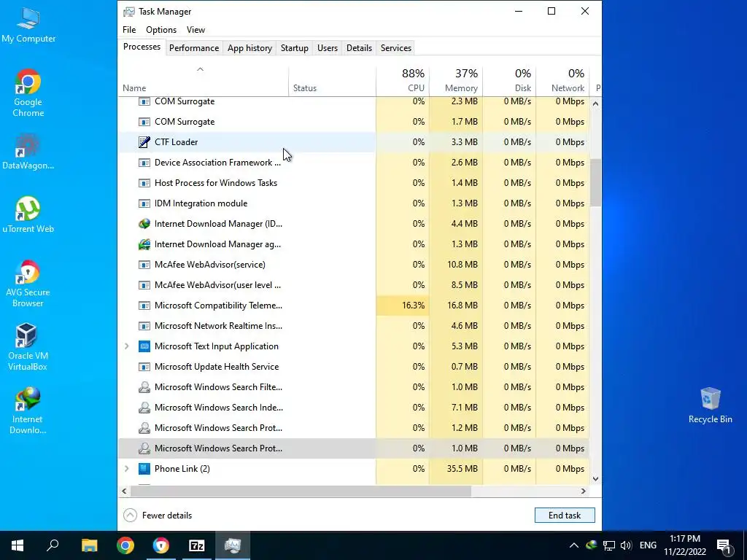Open Recycle Bin on desktop
The width and height of the screenshot is (747, 560).
[710, 405]
